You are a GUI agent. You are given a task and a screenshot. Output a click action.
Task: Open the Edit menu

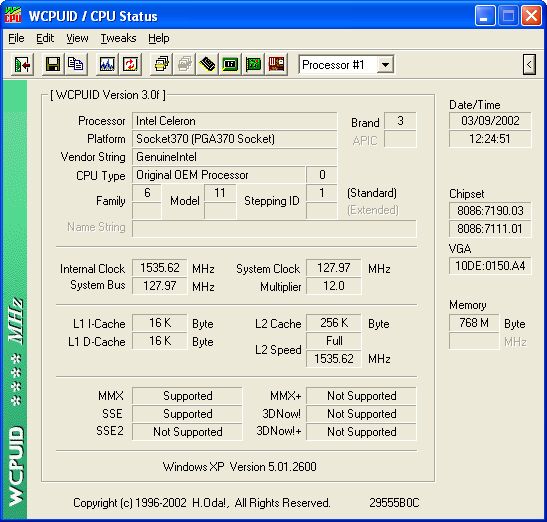coord(45,38)
